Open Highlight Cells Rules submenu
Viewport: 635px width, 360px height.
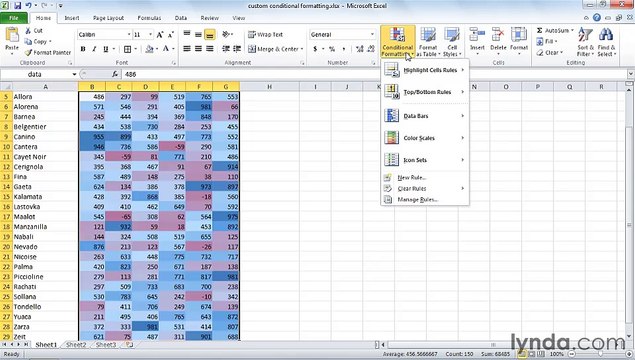pyautogui.click(x=425, y=70)
